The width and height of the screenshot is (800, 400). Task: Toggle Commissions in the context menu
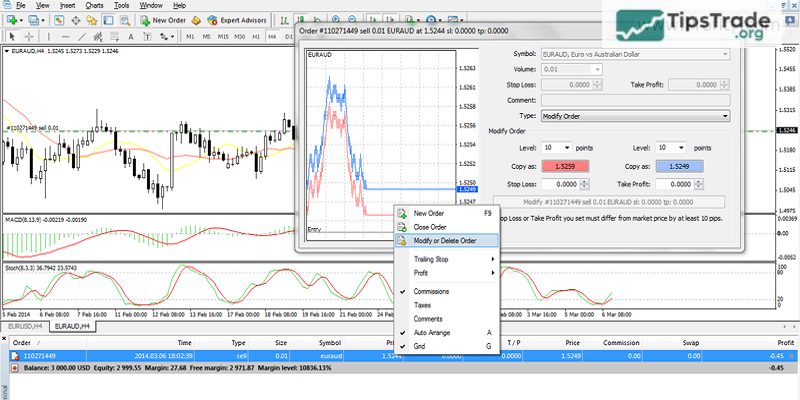click(x=431, y=291)
